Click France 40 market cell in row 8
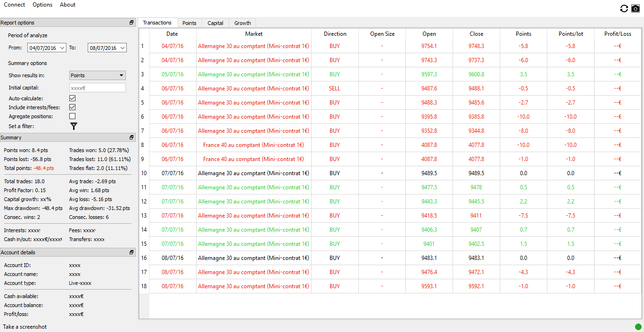 click(254, 145)
